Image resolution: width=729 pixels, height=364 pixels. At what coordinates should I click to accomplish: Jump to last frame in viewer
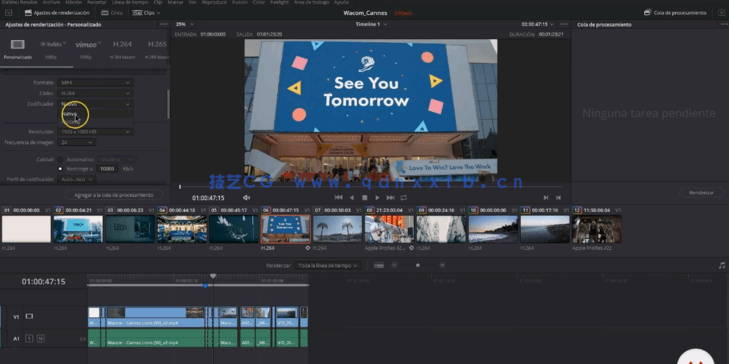tap(391, 198)
